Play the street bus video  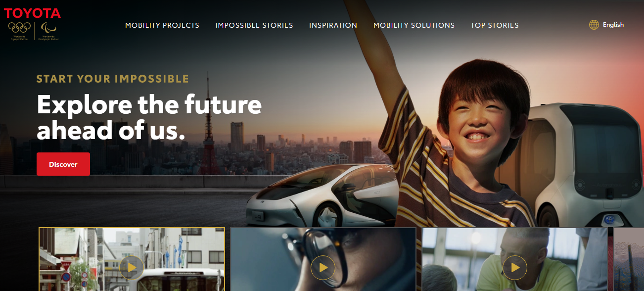point(132,268)
